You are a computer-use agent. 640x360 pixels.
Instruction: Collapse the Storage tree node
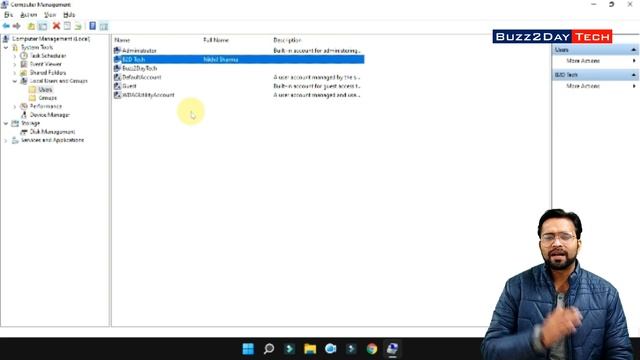pos(6,123)
